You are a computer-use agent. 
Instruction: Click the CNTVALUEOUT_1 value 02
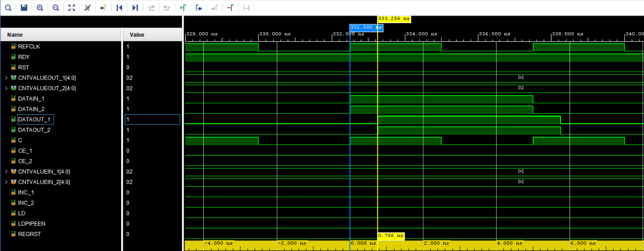129,78
